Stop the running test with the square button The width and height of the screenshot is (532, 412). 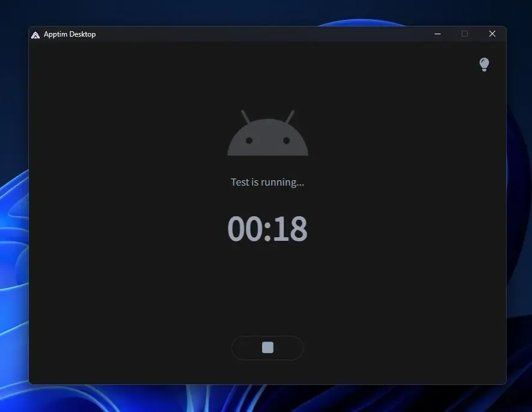(x=268, y=348)
